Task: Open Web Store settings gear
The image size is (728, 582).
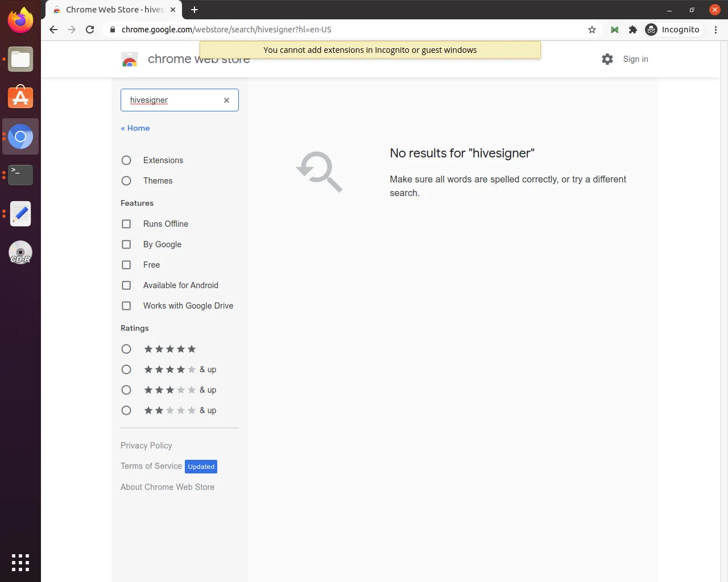Action: [607, 59]
